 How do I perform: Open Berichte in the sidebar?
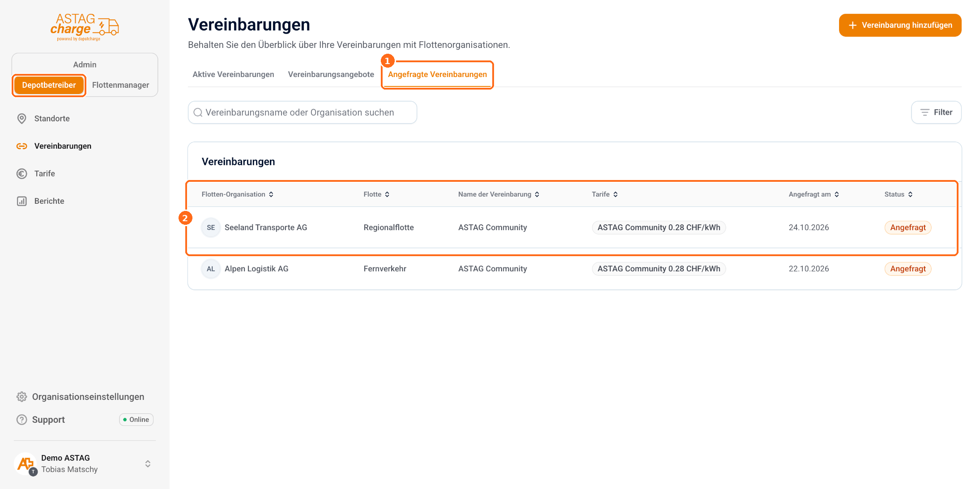(49, 201)
